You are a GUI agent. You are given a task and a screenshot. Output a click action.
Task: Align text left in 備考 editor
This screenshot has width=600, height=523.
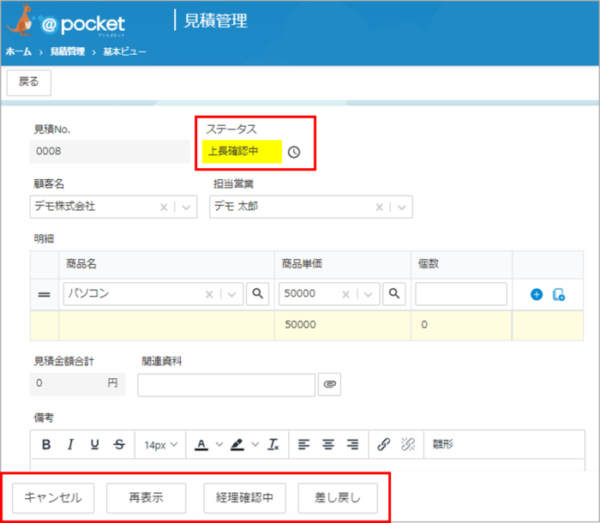304,445
